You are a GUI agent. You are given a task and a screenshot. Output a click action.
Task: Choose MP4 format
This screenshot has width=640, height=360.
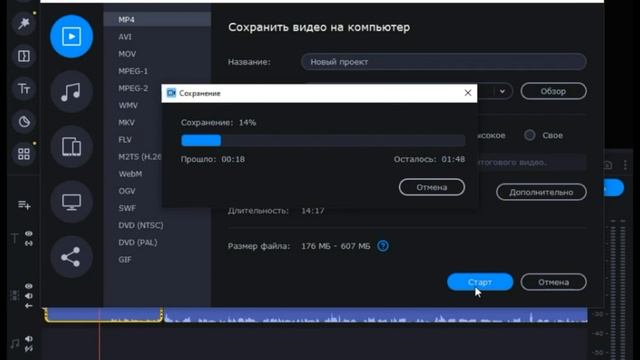tap(157, 20)
